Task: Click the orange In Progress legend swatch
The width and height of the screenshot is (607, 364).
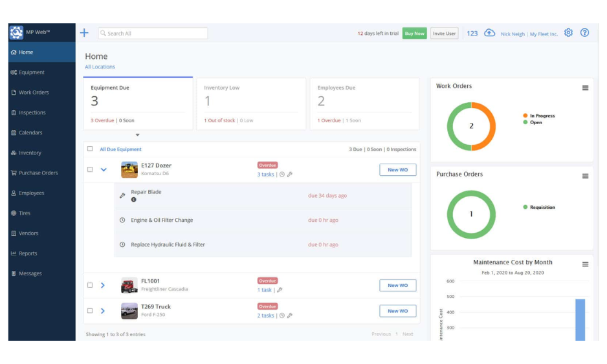Action: click(525, 116)
